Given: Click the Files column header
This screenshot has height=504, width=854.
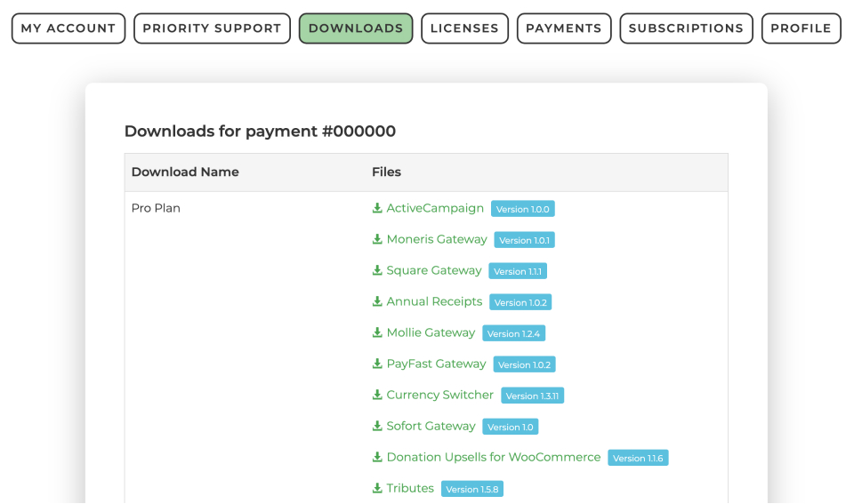Looking at the screenshot, I should tap(386, 172).
